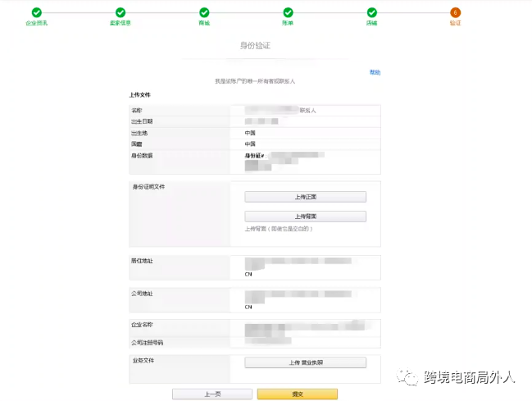Go to the 企业资讯 step label
This screenshot has width=532, height=401.
[37, 23]
